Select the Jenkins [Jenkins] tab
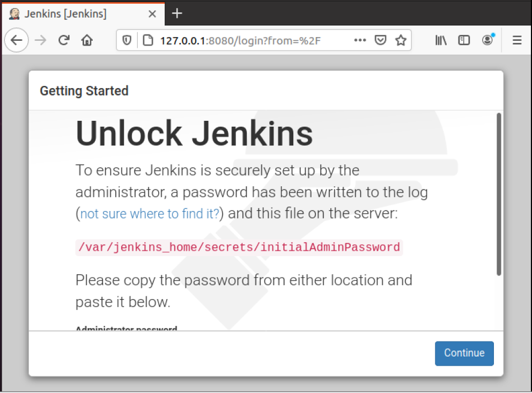Viewport: 532px width, 393px height. coord(64,13)
